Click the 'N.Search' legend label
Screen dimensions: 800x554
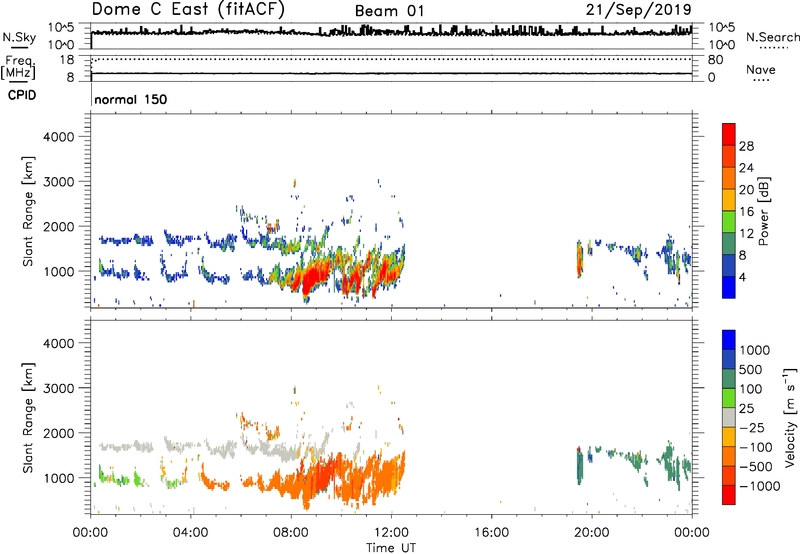click(772, 37)
